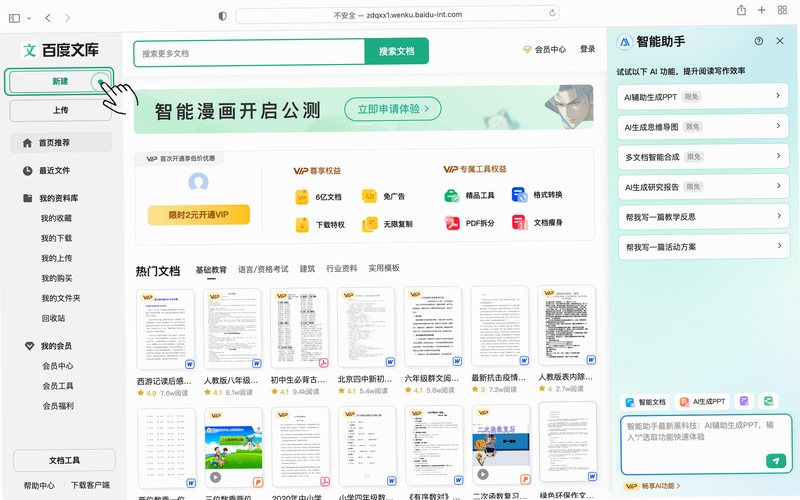The width and height of the screenshot is (800, 500).
Task: Open a new tab with plus icon
Action: click(762, 10)
